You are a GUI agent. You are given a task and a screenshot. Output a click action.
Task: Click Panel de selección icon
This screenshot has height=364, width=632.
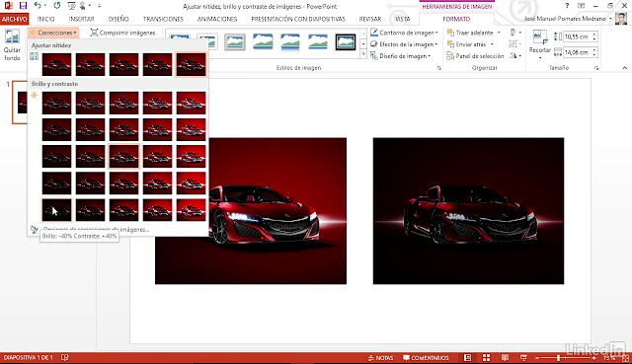pos(450,56)
